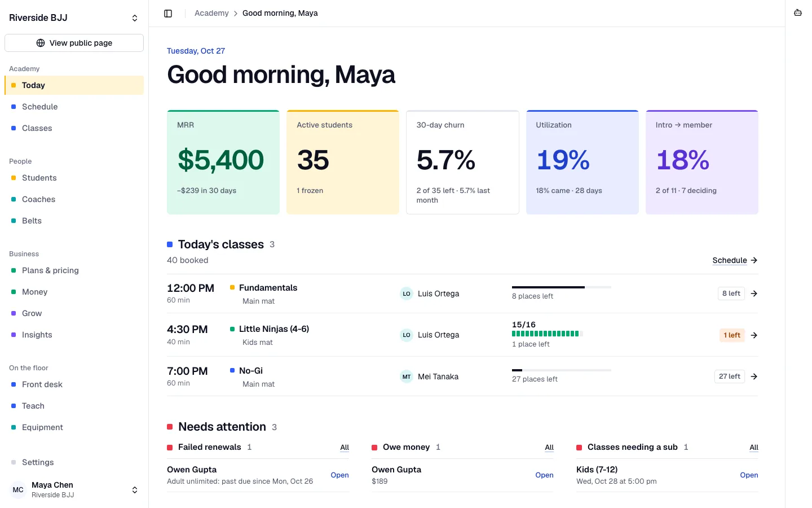This screenshot has height=508, width=812.
Task: Navigate to Coaches
Action: pyautogui.click(x=74, y=199)
